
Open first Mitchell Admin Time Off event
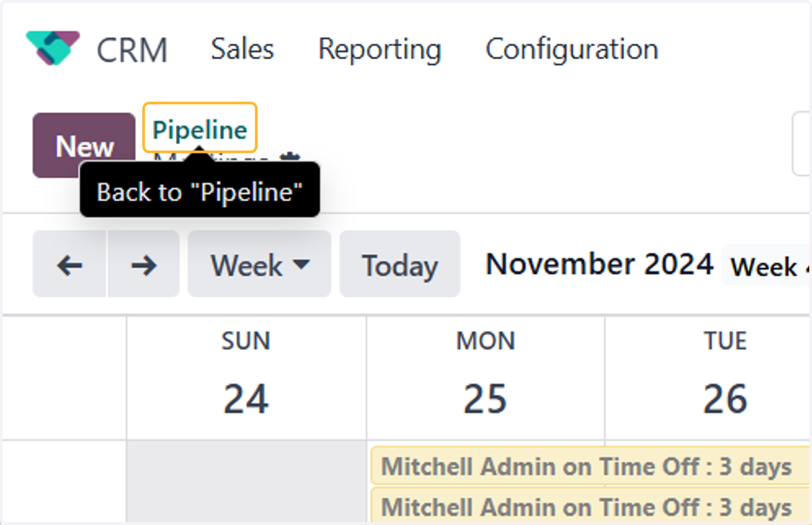[x=590, y=466]
